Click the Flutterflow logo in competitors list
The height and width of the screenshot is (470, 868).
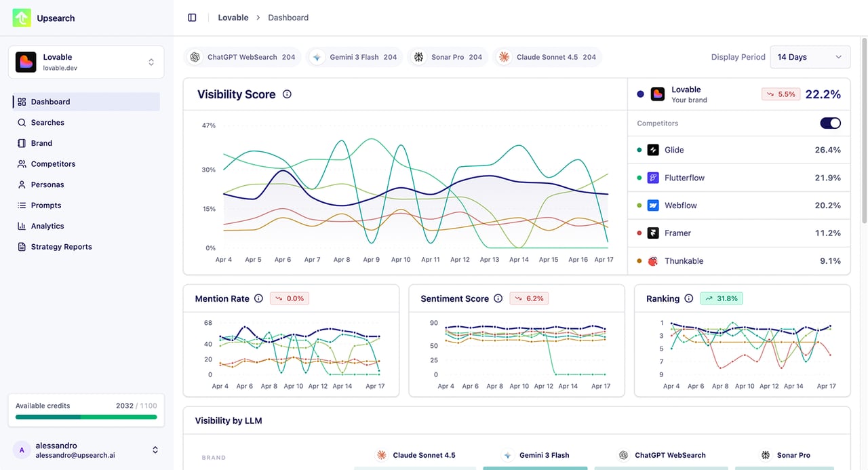pos(653,178)
